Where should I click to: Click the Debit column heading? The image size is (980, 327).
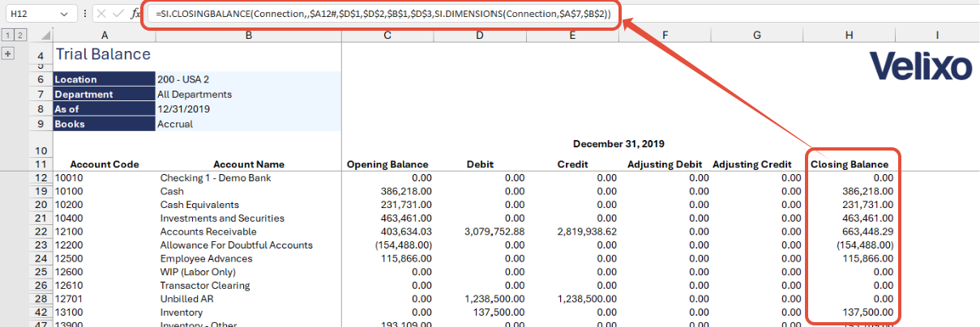[480, 164]
